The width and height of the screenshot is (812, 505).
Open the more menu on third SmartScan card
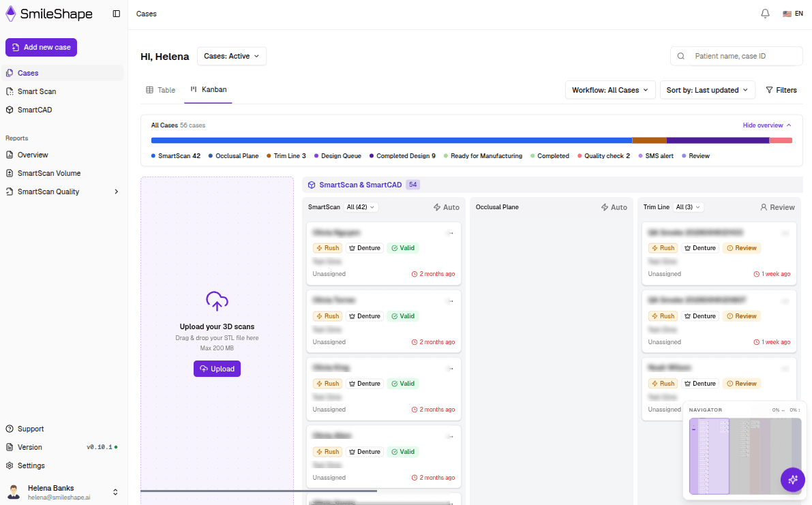pyautogui.click(x=451, y=369)
